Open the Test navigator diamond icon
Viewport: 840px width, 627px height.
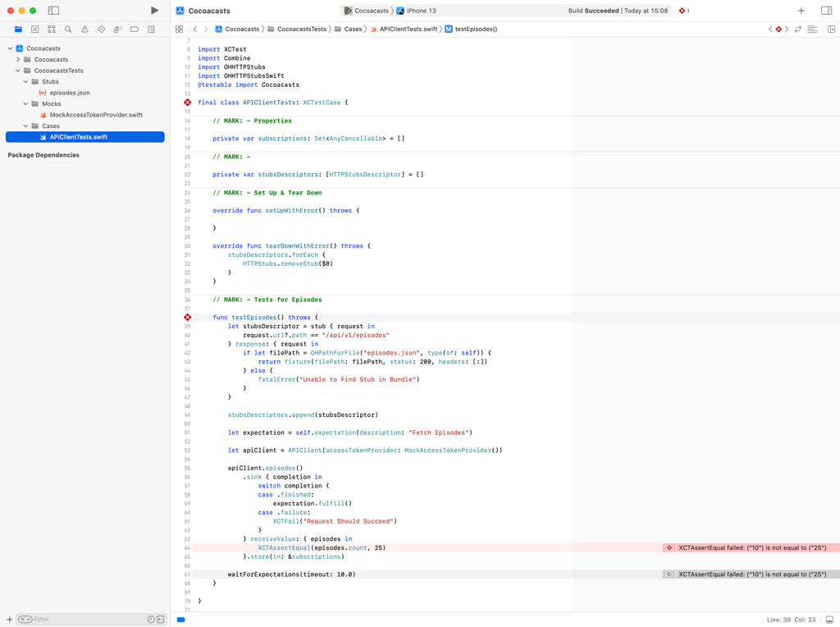click(101, 29)
